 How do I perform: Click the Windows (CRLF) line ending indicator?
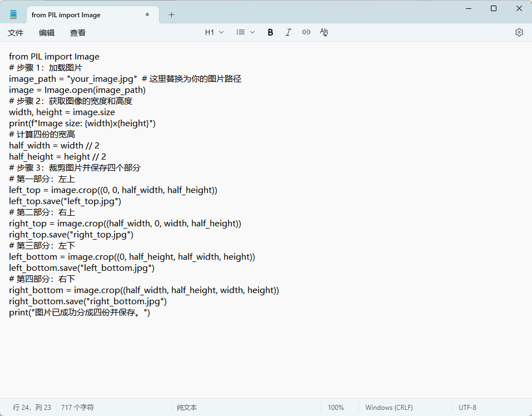(389, 407)
